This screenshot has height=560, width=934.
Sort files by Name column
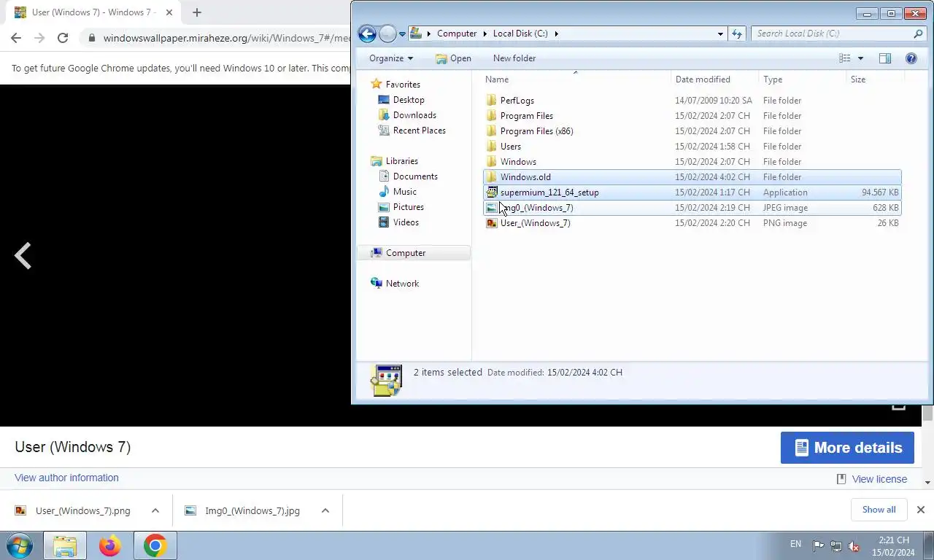pos(575,79)
